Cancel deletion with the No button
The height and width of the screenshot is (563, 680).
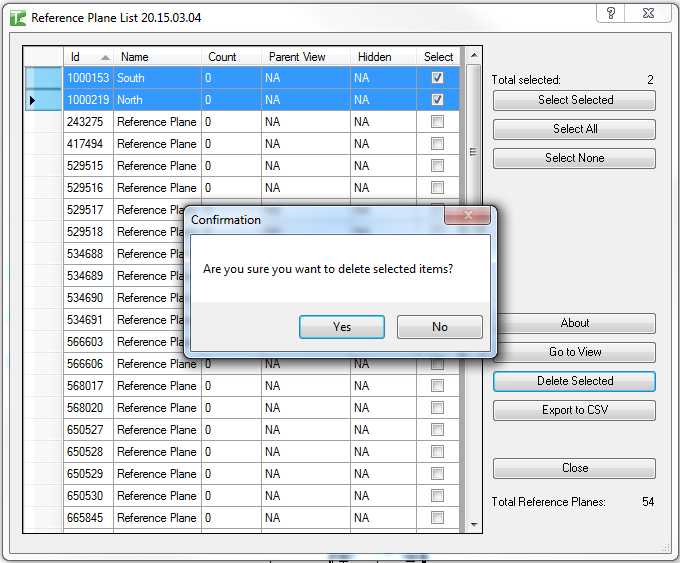click(440, 327)
